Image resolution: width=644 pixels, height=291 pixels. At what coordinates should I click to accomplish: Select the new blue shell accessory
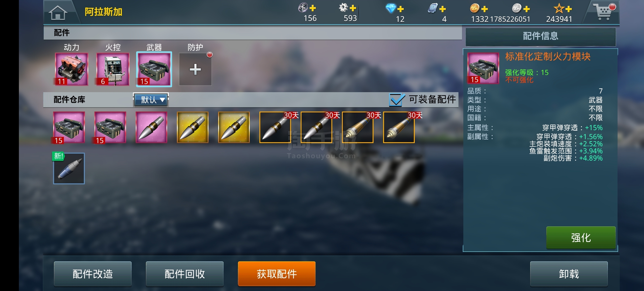coord(69,169)
